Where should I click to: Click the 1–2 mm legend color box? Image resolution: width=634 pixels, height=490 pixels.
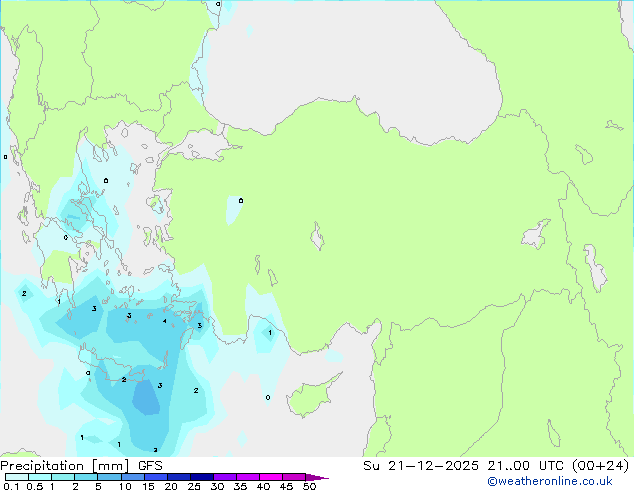(x=63, y=477)
